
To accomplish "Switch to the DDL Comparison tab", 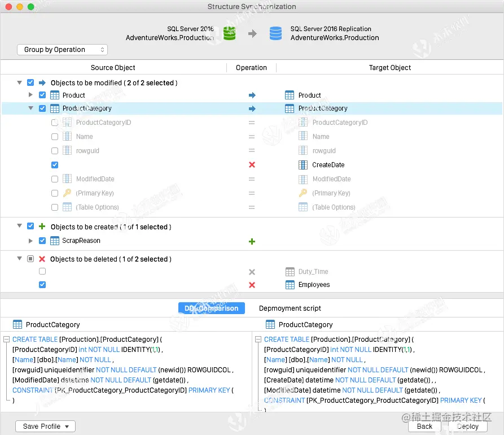I will (x=212, y=308).
